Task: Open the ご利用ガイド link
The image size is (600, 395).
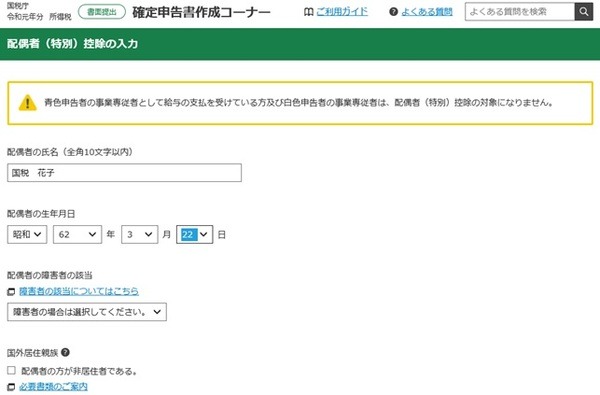Action: 342,12
